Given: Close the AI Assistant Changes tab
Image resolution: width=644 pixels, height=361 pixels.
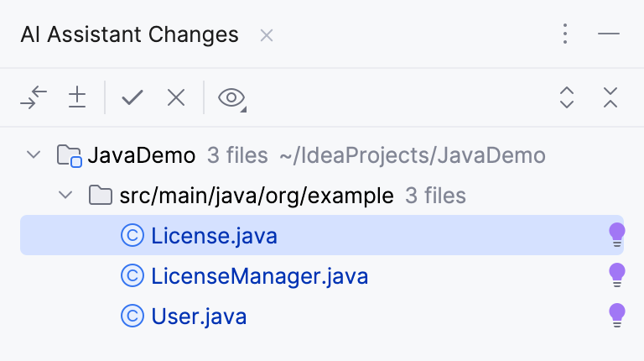Looking at the screenshot, I should [267, 35].
